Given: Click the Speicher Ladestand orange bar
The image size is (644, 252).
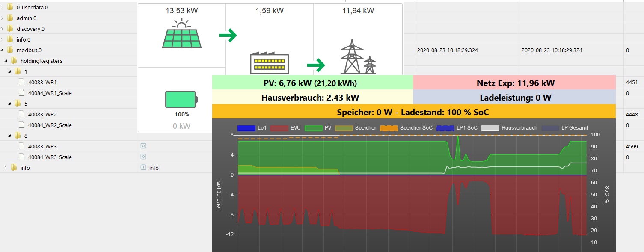Looking at the screenshot, I should point(413,112).
